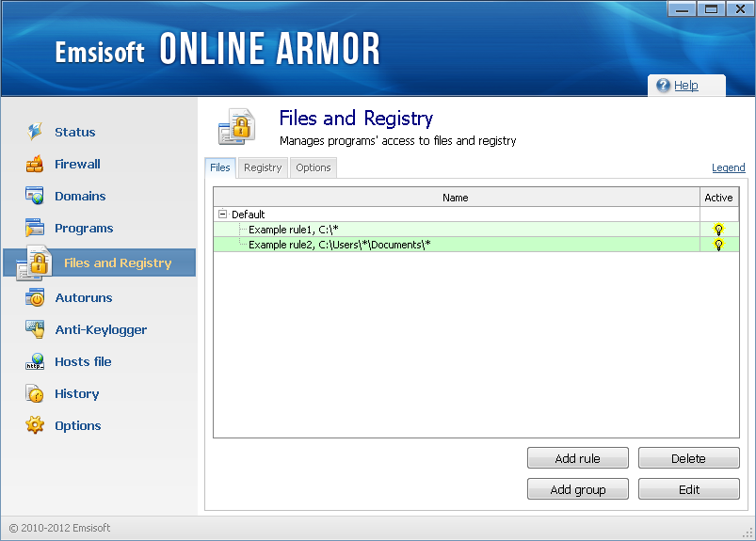756x541 pixels.
Task: Click the Name column header
Action: coord(456,198)
